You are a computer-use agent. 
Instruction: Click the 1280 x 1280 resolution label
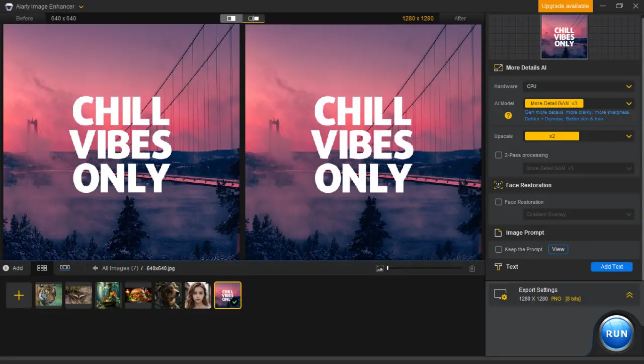[x=418, y=18]
